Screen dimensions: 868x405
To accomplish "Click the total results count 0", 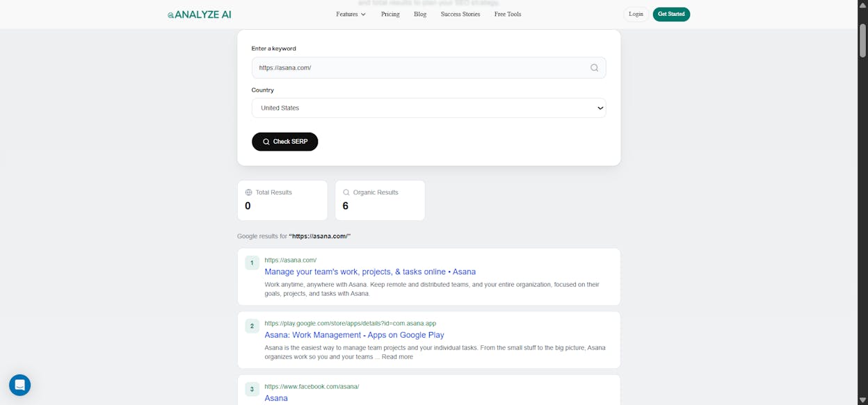I will click(248, 206).
